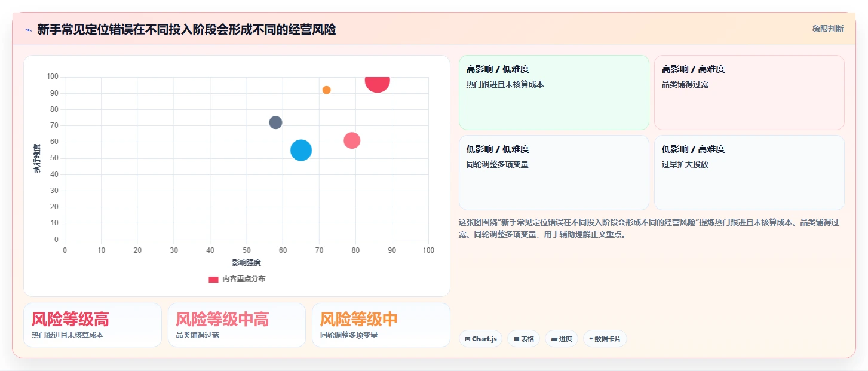
Task: Click the heading 新手常见定位错误在不同投入阶段会形成不同的经营风险
Action: (186, 29)
